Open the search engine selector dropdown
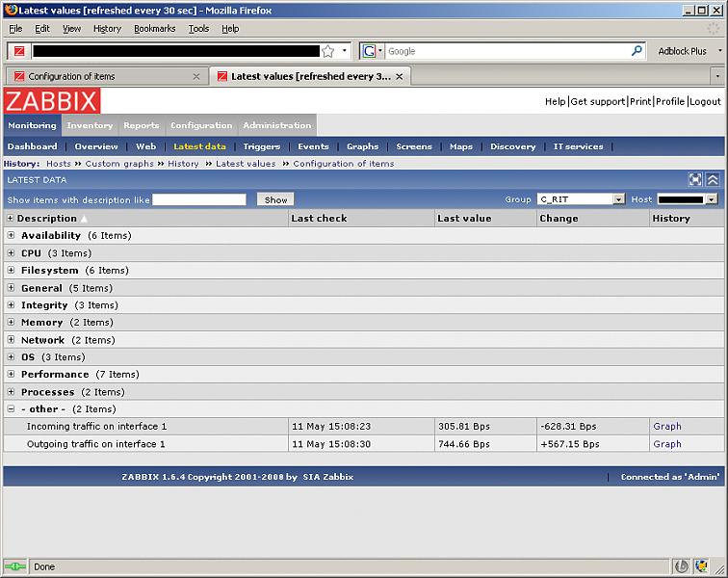The width and height of the screenshot is (728, 578). click(373, 51)
